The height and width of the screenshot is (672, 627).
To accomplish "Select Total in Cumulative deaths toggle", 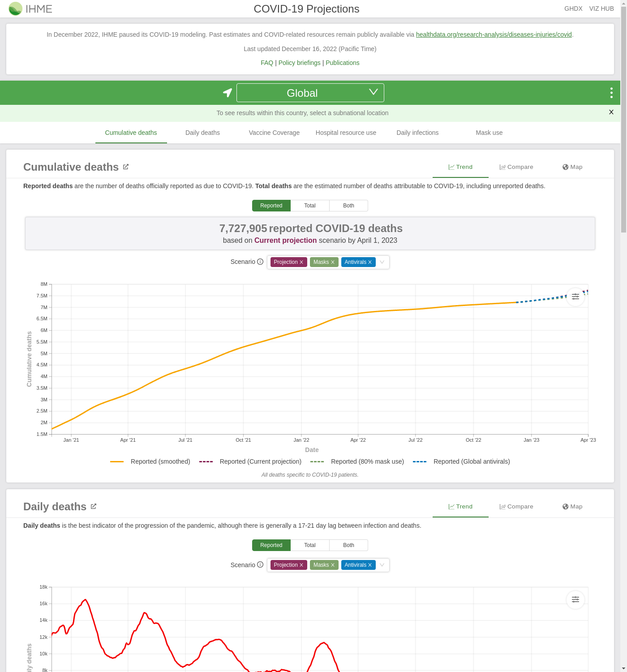I will point(310,206).
